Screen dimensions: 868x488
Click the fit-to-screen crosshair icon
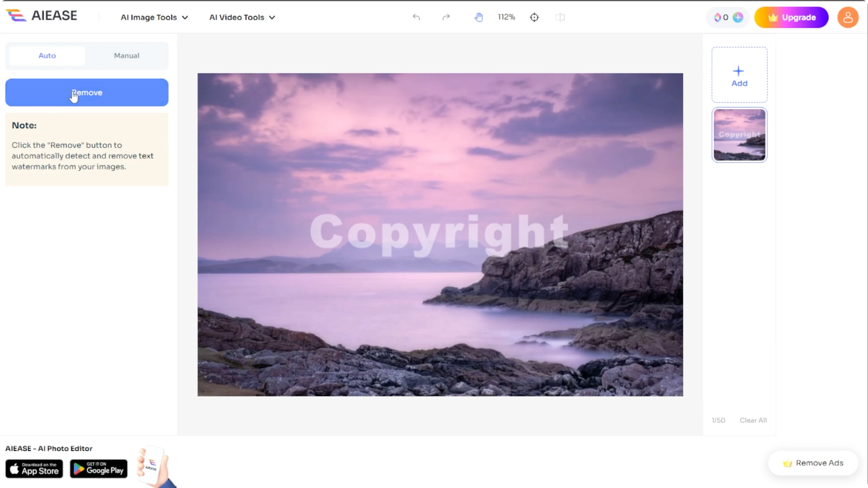pyautogui.click(x=534, y=17)
